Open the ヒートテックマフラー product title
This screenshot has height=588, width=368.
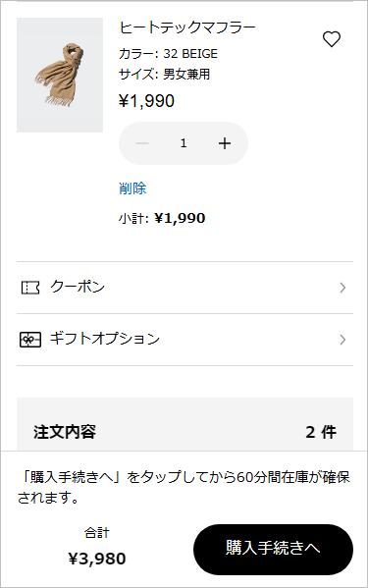point(187,27)
